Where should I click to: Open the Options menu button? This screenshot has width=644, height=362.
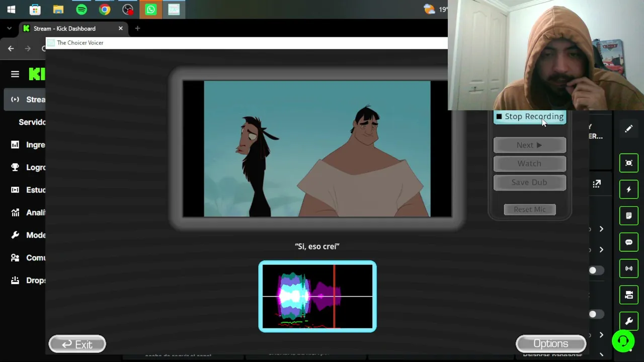click(551, 344)
